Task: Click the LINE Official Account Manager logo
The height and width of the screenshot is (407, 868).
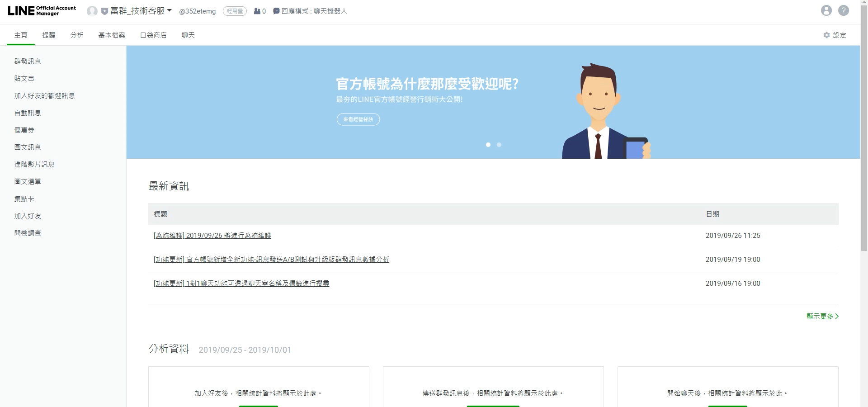Action: (42, 11)
